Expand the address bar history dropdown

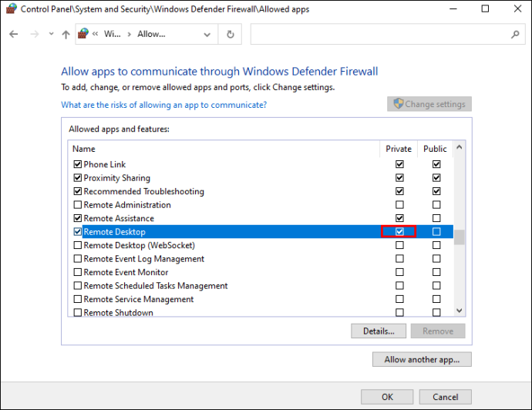[x=207, y=34]
